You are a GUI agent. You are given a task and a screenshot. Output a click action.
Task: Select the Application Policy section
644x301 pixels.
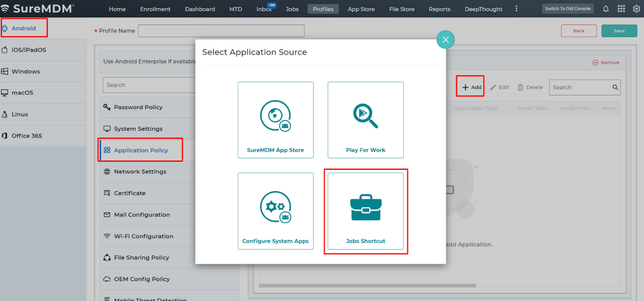[140, 150]
